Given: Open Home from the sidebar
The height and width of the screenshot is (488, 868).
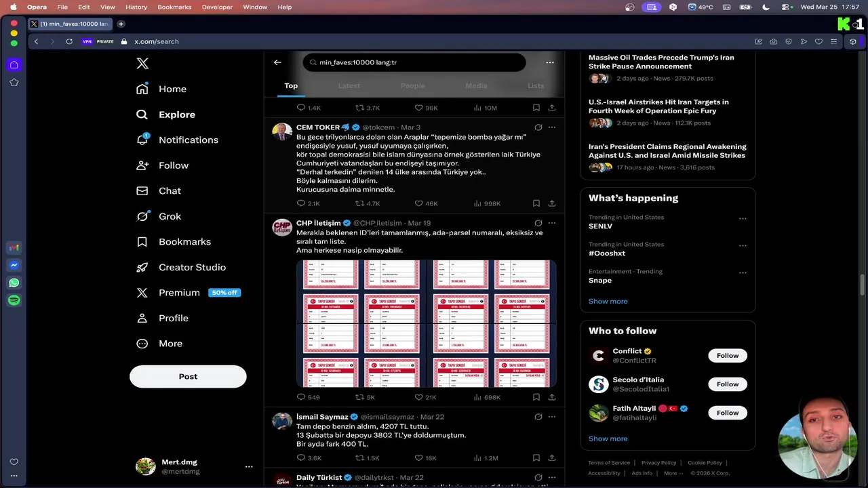Looking at the screenshot, I should click(x=161, y=89).
